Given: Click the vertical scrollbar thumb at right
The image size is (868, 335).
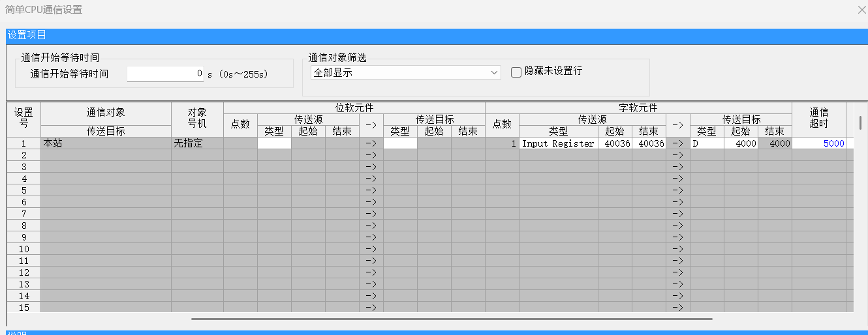Looking at the screenshot, I should [860, 123].
